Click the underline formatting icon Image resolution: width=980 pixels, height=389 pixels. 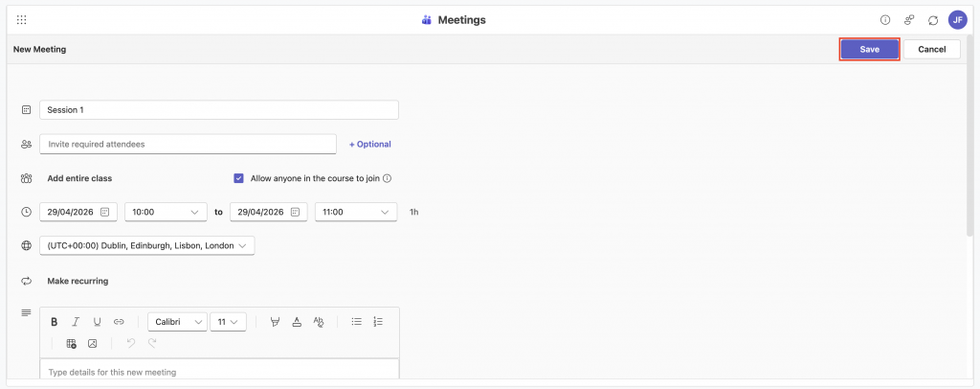pos(97,322)
